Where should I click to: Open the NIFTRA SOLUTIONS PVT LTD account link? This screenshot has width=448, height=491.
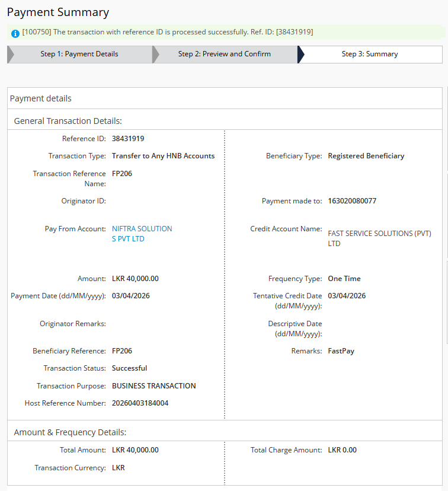click(142, 234)
